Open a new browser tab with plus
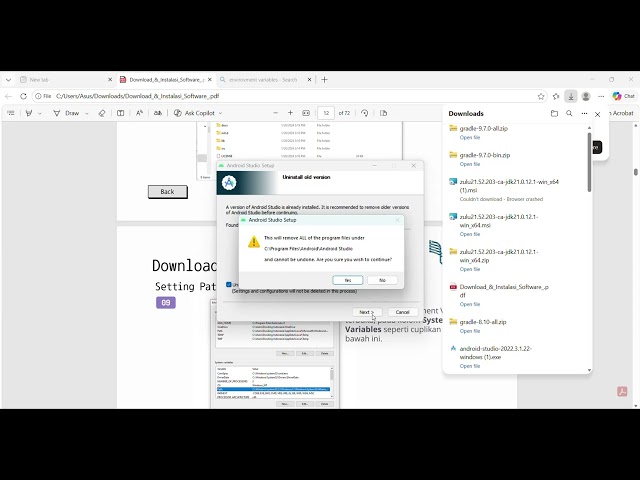The width and height of the screenshot is (640, 480). coord(324,80)
